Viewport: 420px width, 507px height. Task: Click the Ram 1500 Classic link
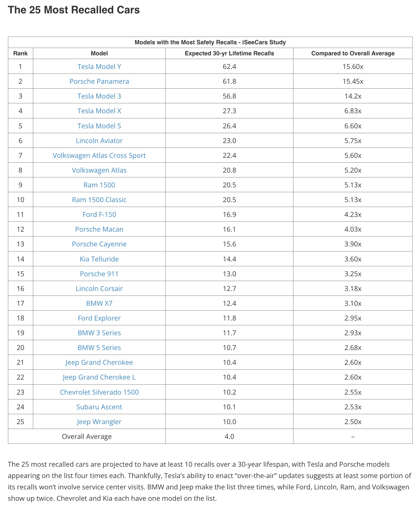coord(99,200)
